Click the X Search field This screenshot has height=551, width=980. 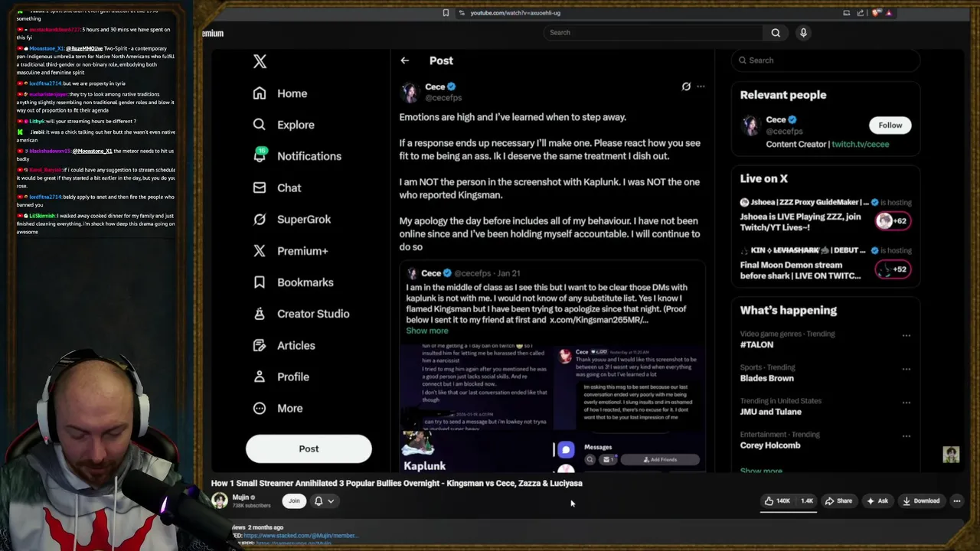pos(825,60)
